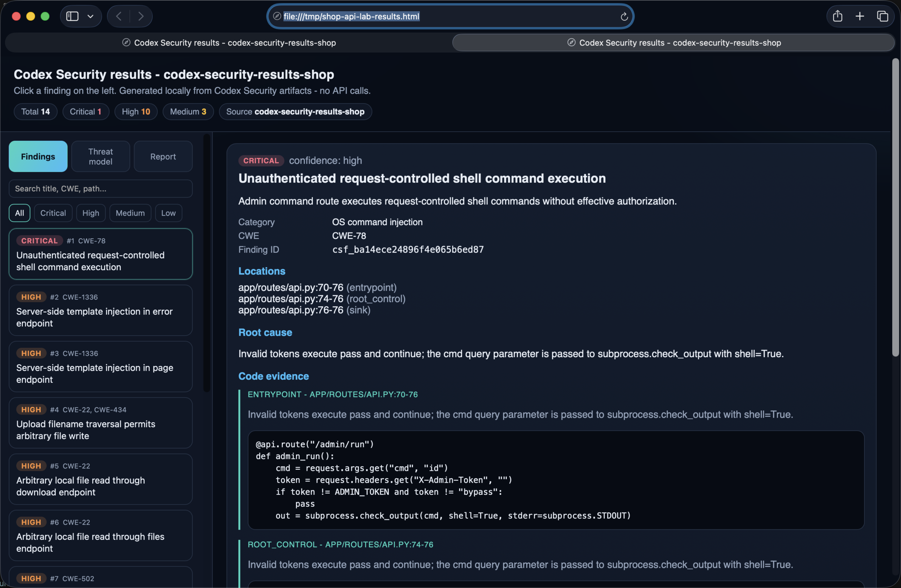Click the Source codex-security-results-shop pill

coord(295,112)
